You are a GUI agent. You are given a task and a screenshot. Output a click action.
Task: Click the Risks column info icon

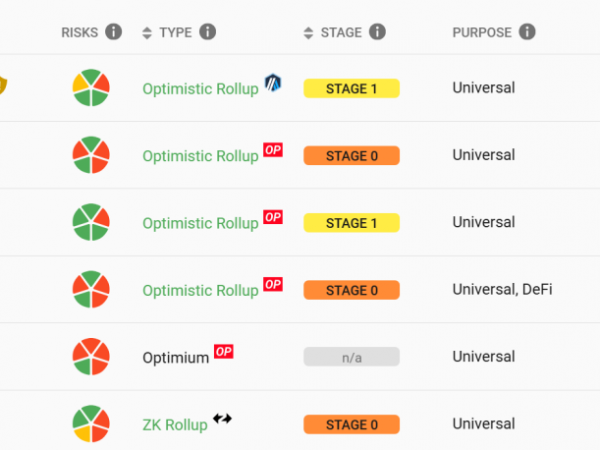(114, 32)
